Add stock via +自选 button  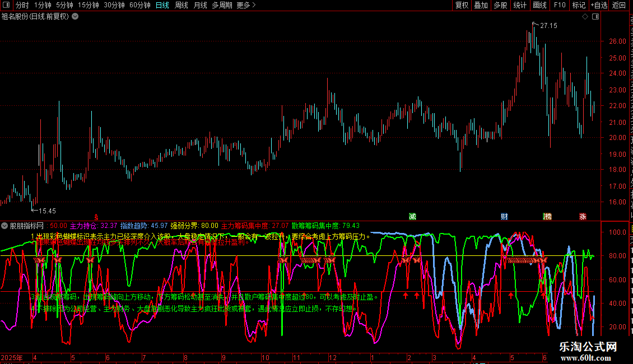pos(599,5)
